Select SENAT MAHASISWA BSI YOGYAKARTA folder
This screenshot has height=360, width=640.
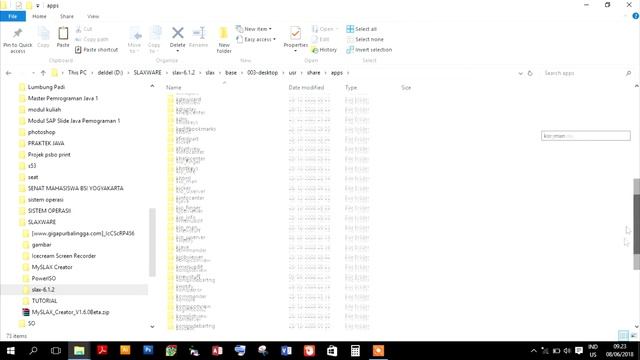point(75,188)
